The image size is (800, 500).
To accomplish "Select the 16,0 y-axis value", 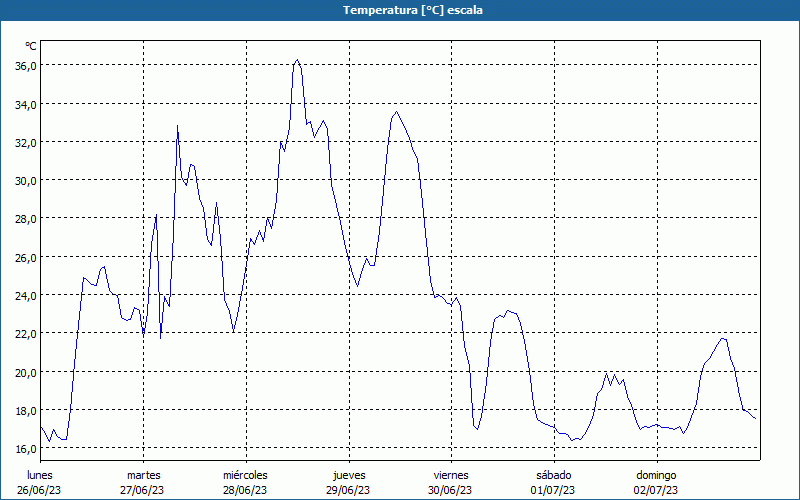I will coord(26,449).
